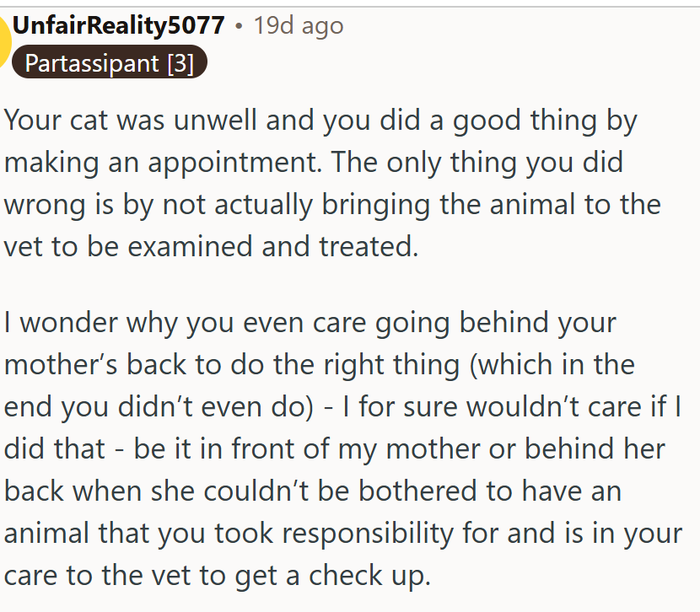Click the line 'vet to be examined and treated.'
Screen dimensions: 700x612
[x=211, y=247]
